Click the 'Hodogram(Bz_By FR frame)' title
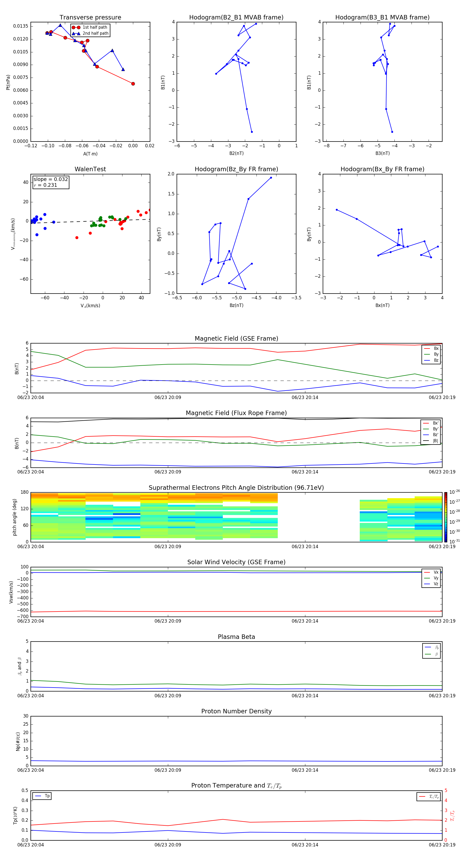 [236, 169]
